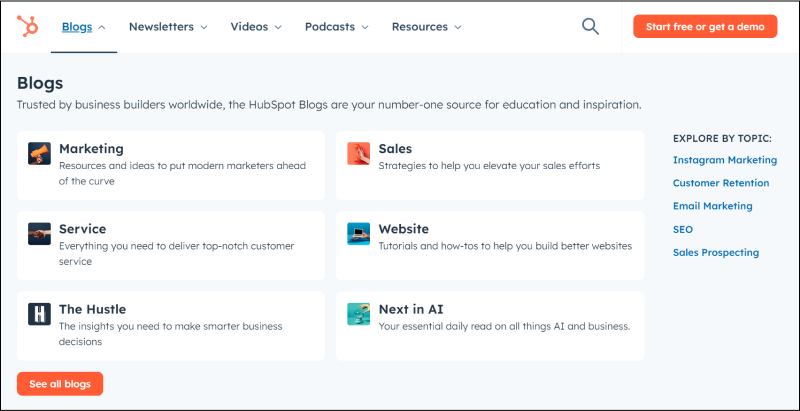This screenshot has width=800, height=411.
Task: Click The Hustle H logo icon
Action: pyautogui.click(x=39, y=314)
